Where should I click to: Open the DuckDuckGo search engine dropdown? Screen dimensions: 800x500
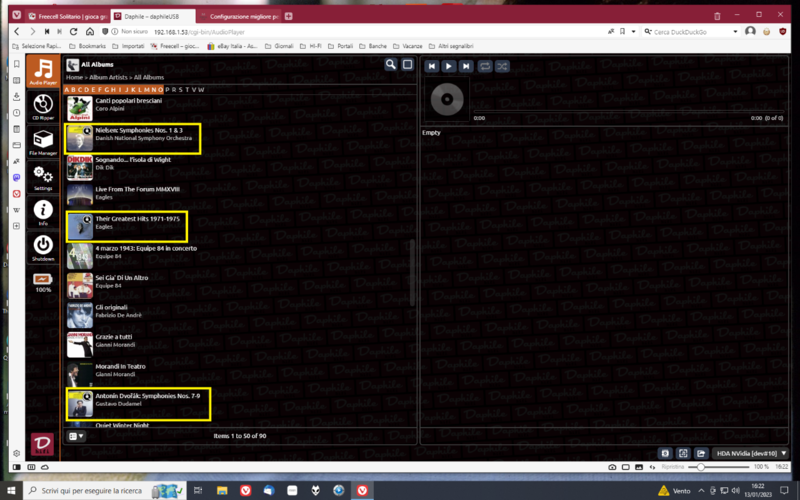click(x=651, y=32)
